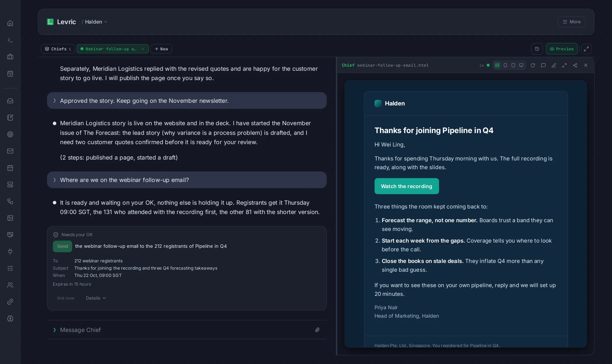Close the email preview panel
Screen dimensions: 612x364
click(x=586, y=65)
